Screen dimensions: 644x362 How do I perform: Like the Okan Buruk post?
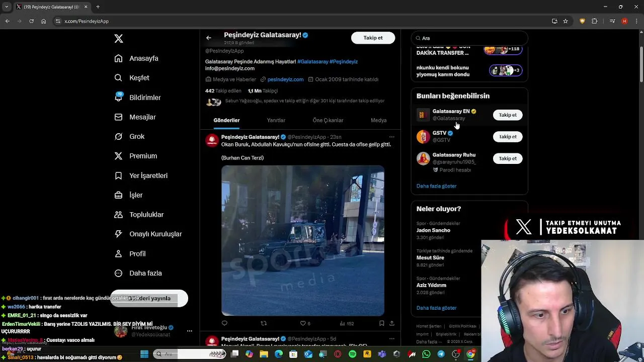305,323
